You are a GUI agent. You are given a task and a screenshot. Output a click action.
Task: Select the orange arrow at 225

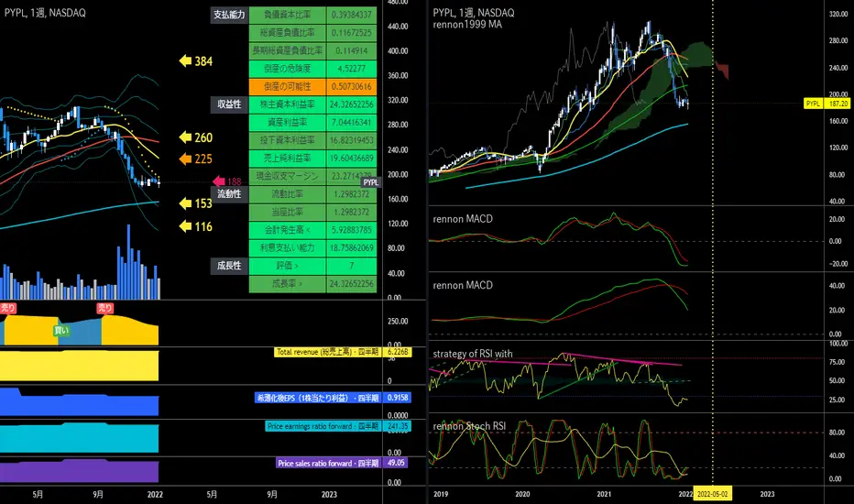(186, 159)
